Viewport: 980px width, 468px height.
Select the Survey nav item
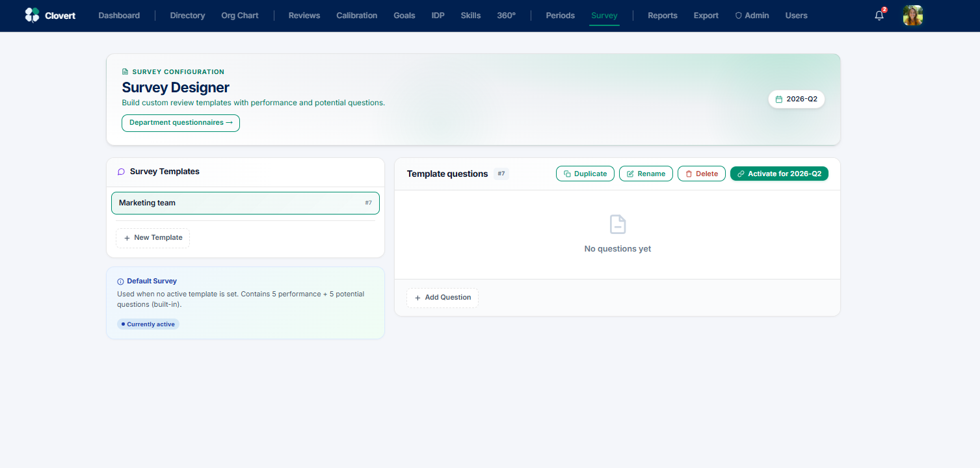pyautogui.click(x=604, y=16)
